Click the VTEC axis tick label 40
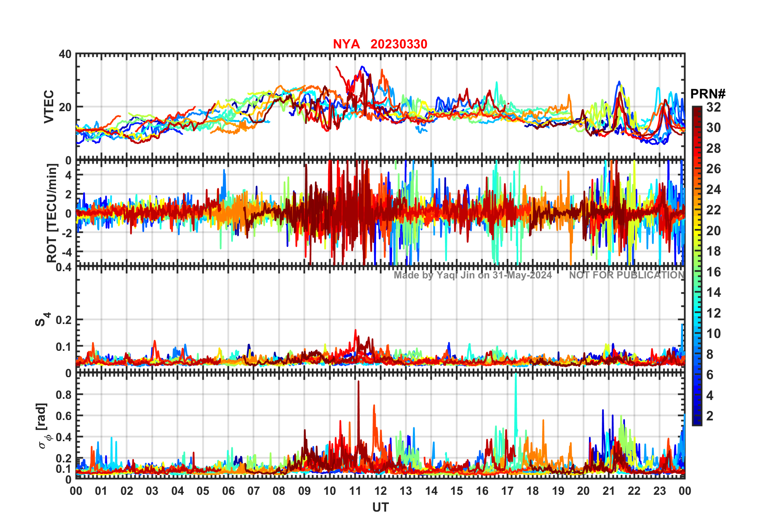 [65, 54]
